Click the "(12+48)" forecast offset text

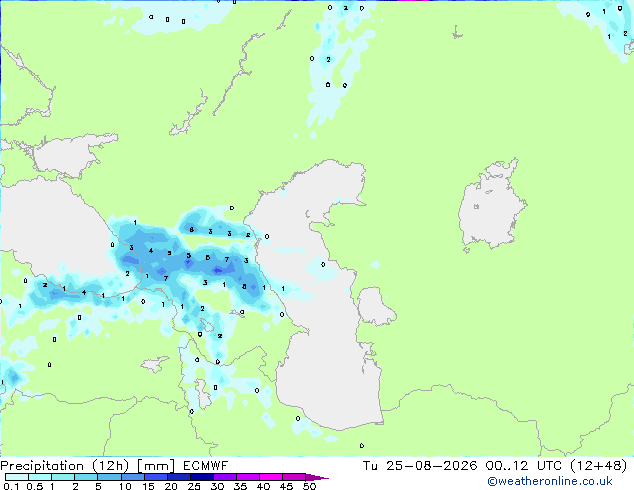(x=598, y=466)
